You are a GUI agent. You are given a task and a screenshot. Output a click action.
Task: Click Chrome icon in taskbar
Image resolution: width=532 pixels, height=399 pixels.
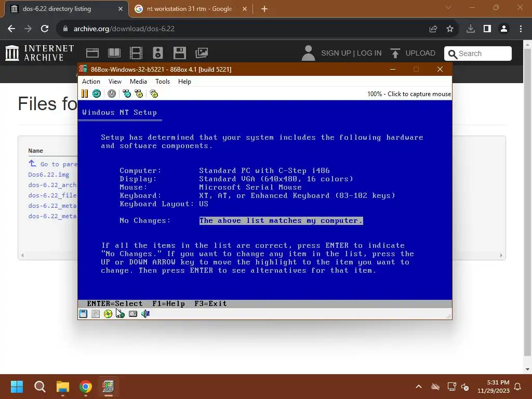click(86, 387)
